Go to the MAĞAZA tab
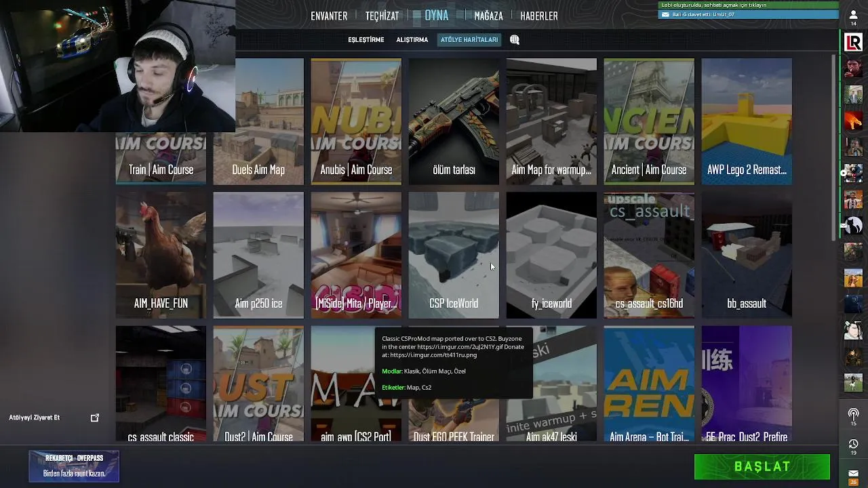Screen dimensions: 868x488 488,16
